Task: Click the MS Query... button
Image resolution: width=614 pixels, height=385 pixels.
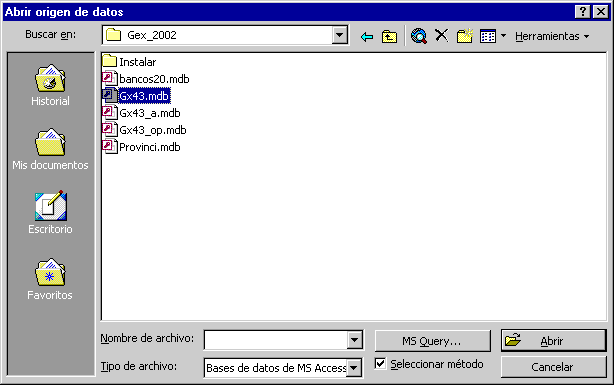Action: coord(432,341)
